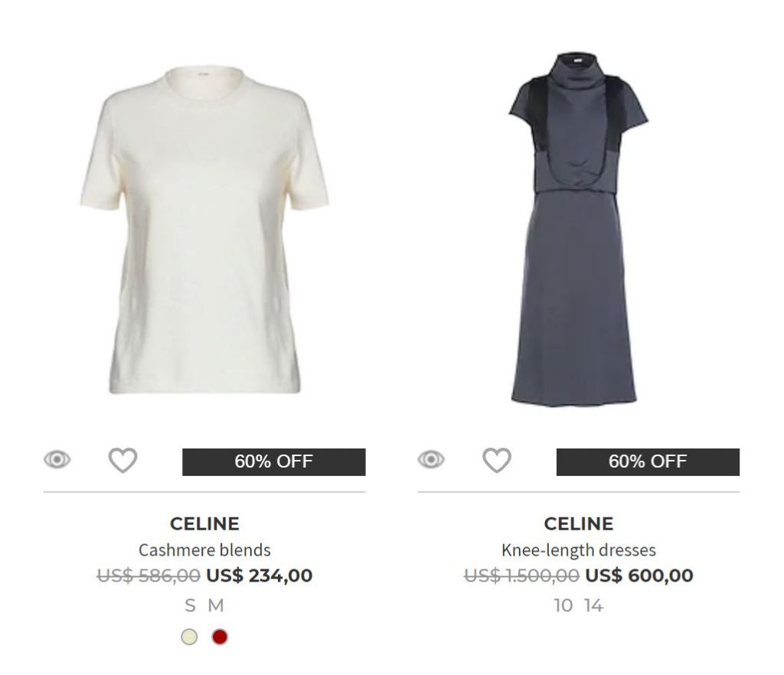This screenshot has width=784, height=675.
Task: Choose size 14 for the dress
Action: (x=593, y=606)
